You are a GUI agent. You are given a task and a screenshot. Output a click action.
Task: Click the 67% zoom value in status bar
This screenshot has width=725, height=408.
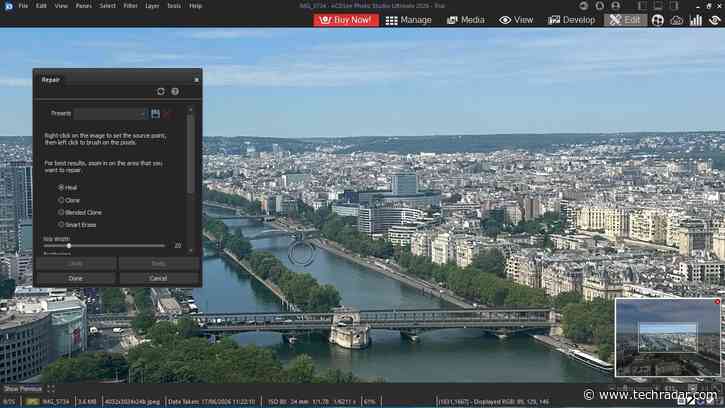(369, 402)
